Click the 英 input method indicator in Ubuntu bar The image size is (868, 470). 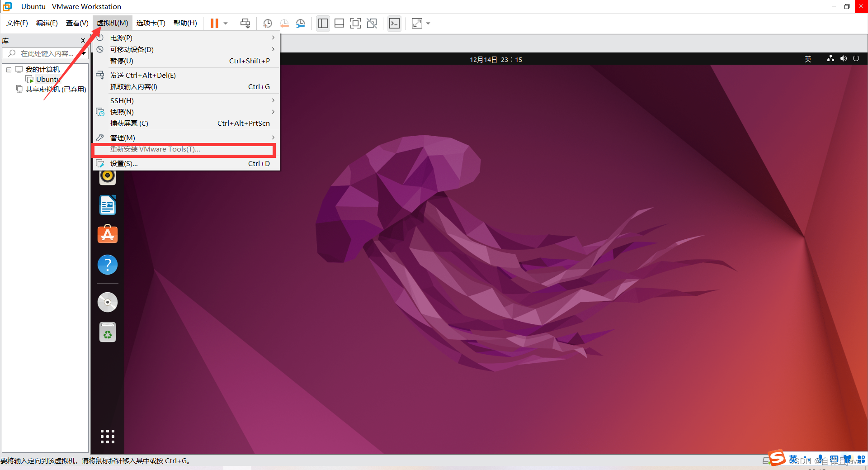point(808,59)
